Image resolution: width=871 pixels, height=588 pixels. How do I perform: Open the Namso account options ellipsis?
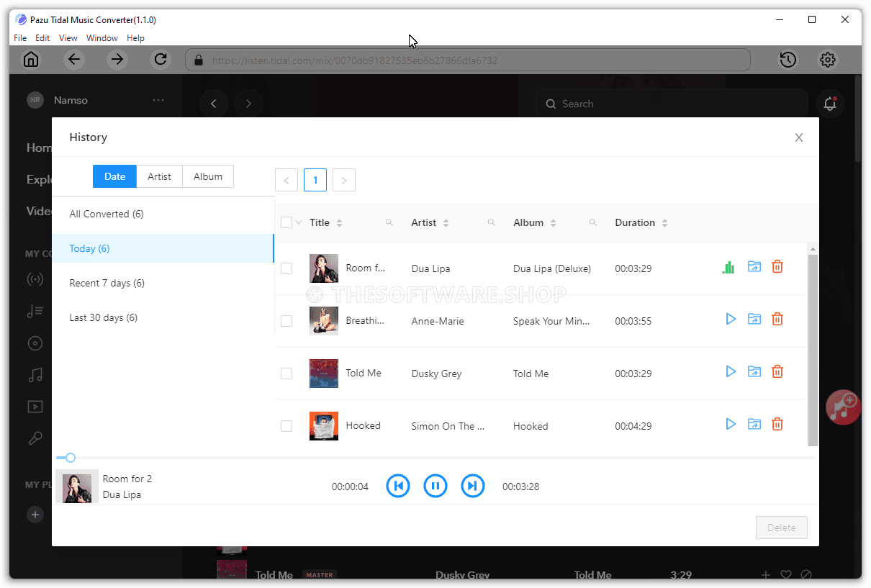(158, 100)
